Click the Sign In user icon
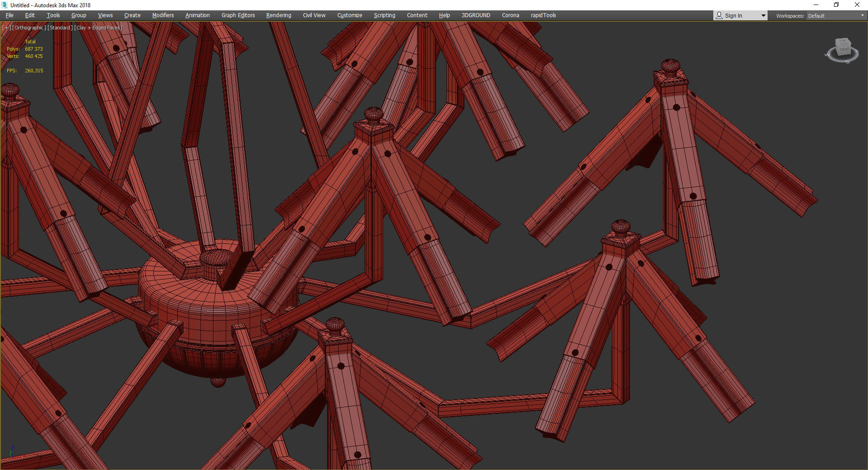This screenshot has height=470, width=868. pos(719,15)
